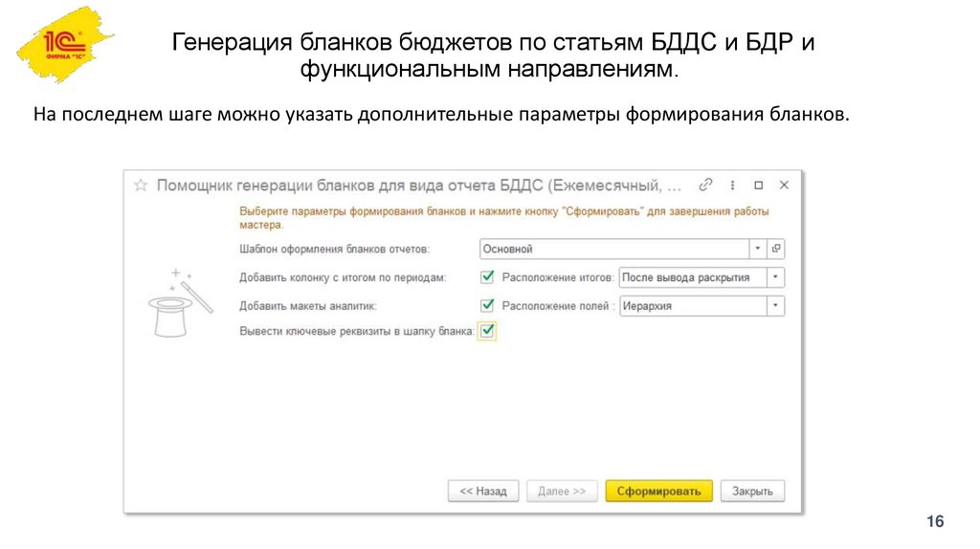Toggle 'Добавить макеты аналитик' checkbox

coord(487,305)
